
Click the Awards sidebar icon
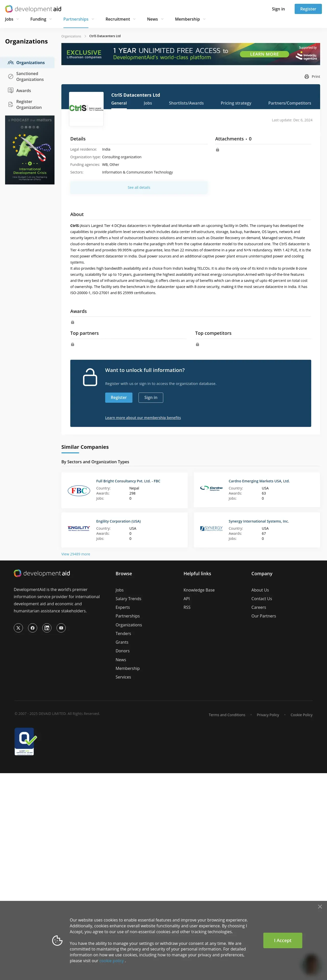pyautogui.click(x=11, y=91)
